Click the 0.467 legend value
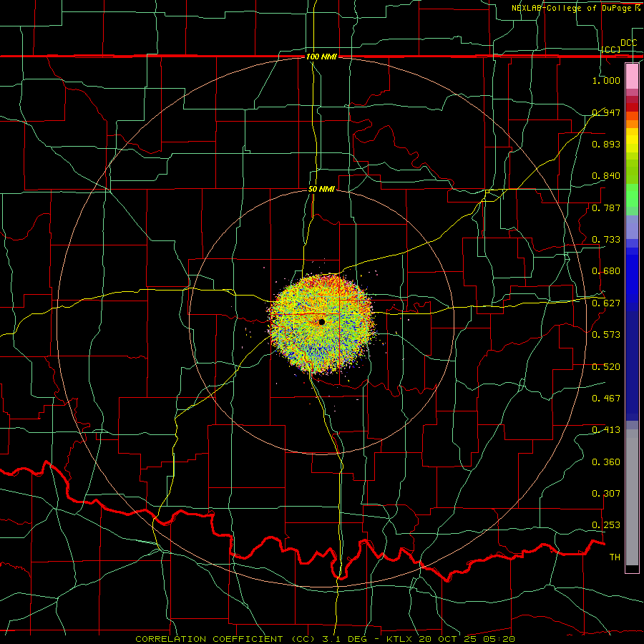This screenshot has width=644, height=644. 606,399
